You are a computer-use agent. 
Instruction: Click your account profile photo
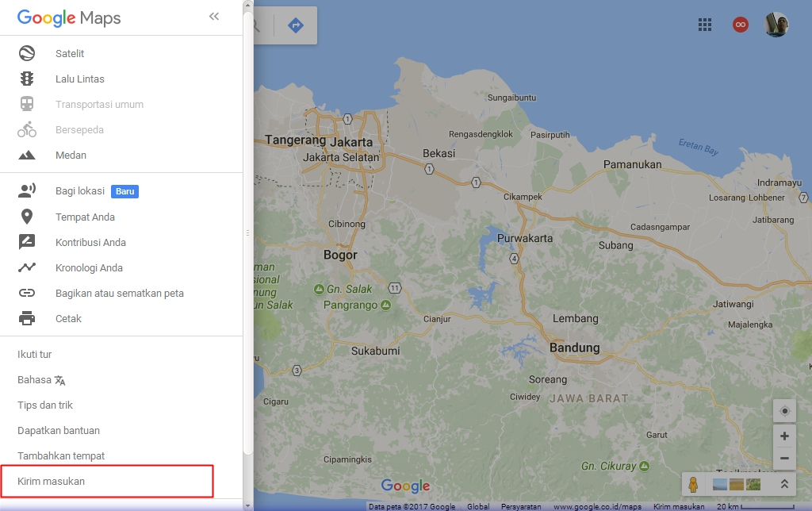tap(776, 25)
